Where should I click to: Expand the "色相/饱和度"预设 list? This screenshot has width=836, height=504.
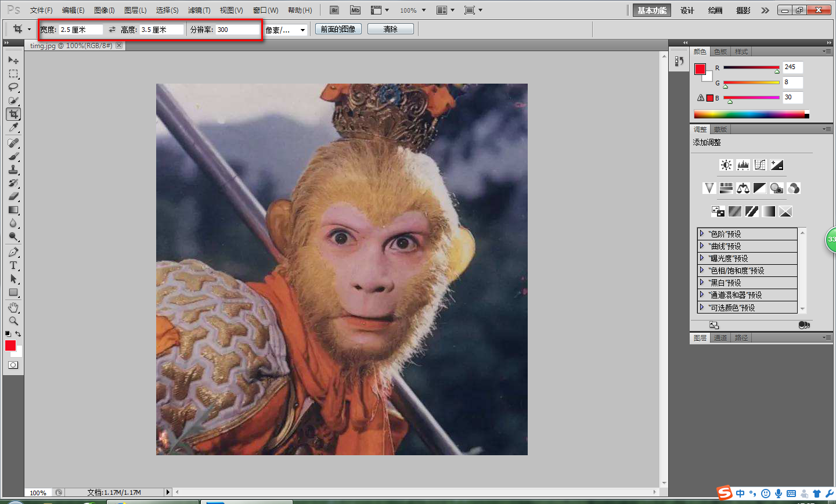[702, 270]
